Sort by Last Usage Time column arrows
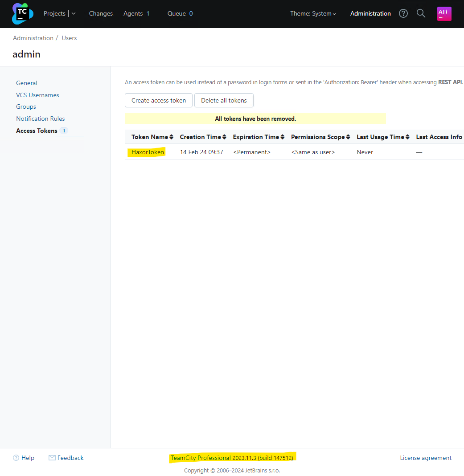The height and width of the screenshot is (476, 464). tap(407, 137)
